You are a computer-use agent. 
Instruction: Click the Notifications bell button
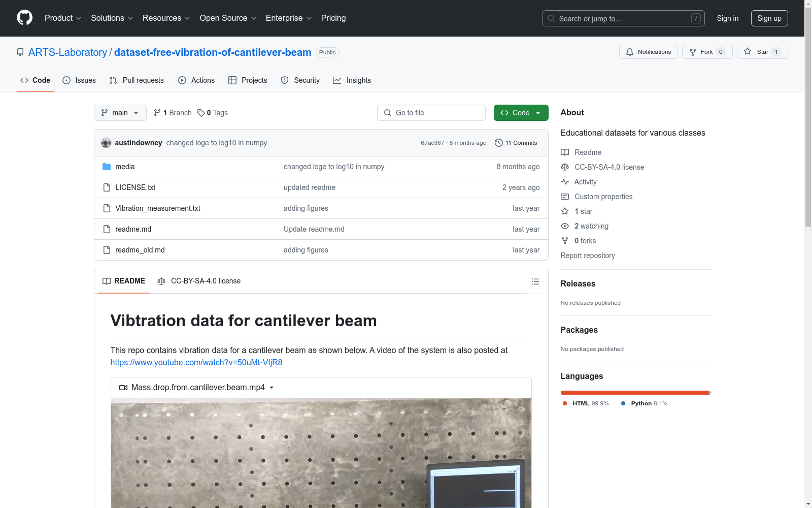pyautogui.click(x=648, y=52)
